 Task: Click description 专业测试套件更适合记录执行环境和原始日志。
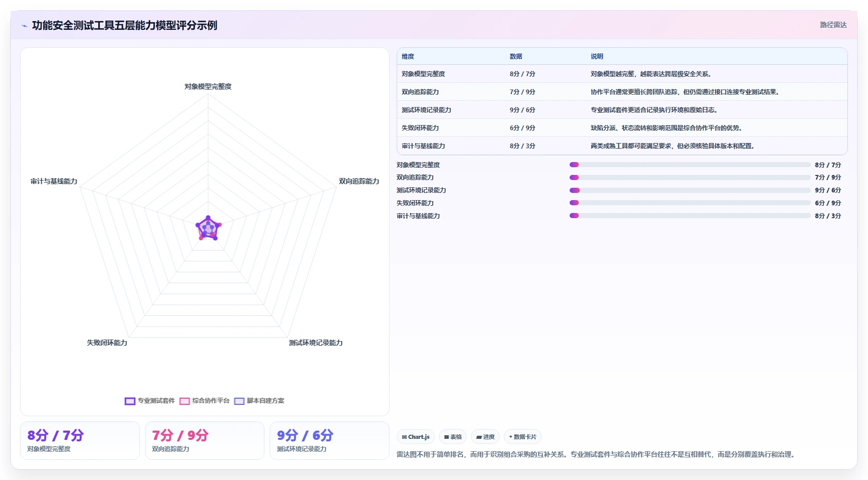tap(654, 110)
